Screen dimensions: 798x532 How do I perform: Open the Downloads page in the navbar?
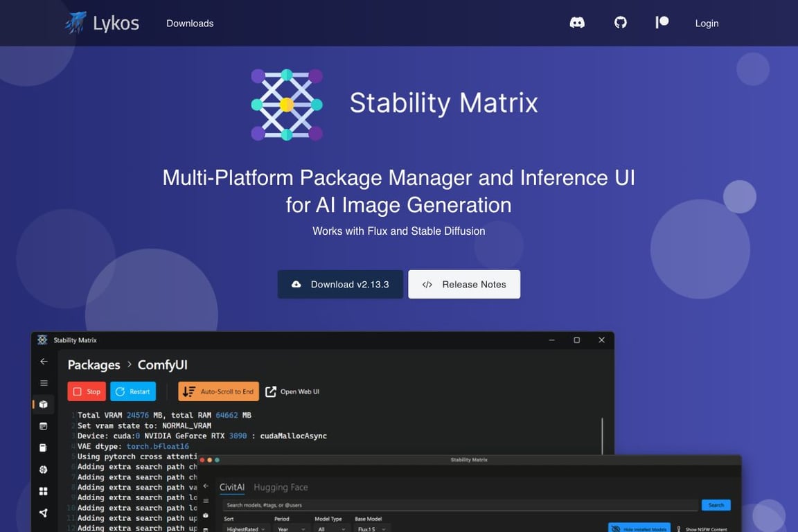coord(190,24)
